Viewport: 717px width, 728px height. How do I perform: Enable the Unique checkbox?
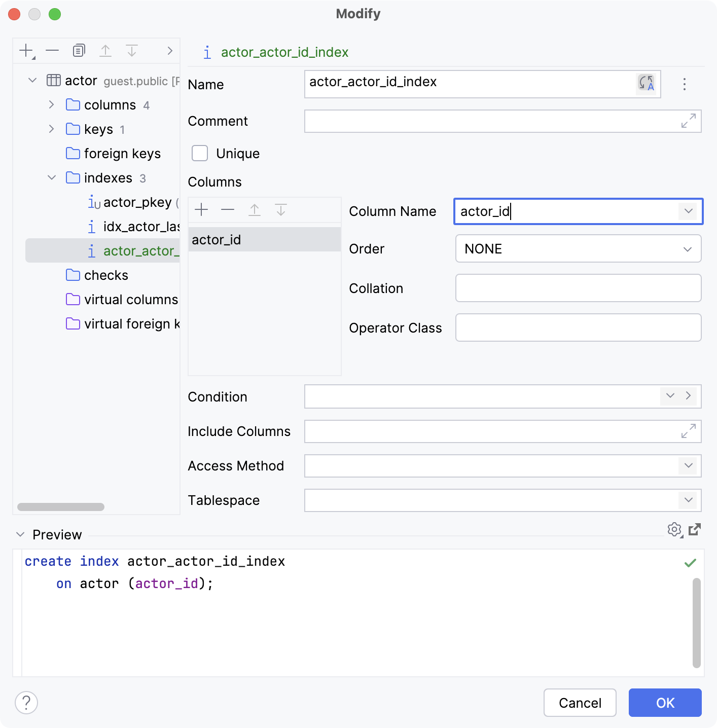click(200, 153)
